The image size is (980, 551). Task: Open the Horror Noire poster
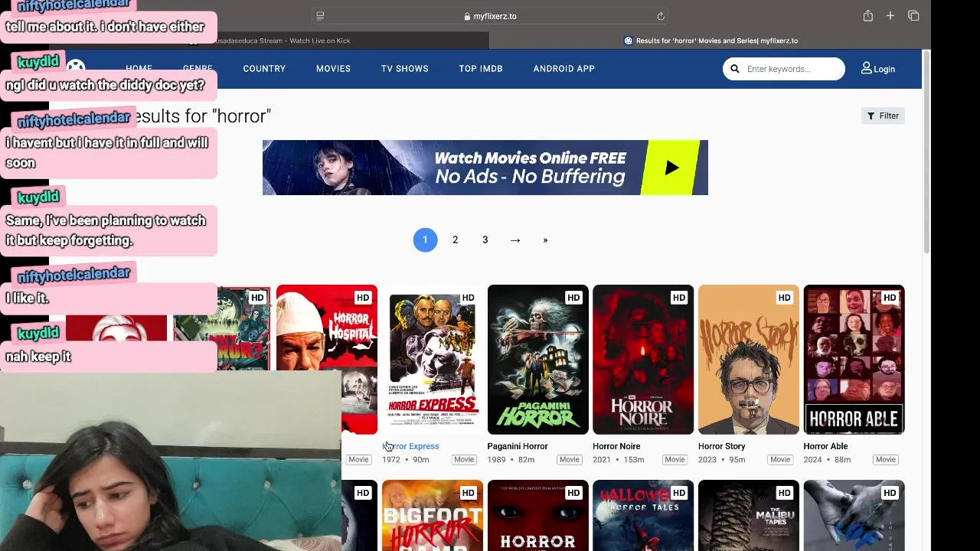tap(643, 360)
